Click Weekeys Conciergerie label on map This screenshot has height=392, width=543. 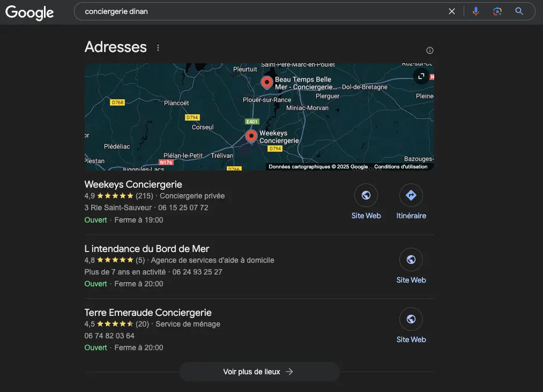click(x=279, y=137)
